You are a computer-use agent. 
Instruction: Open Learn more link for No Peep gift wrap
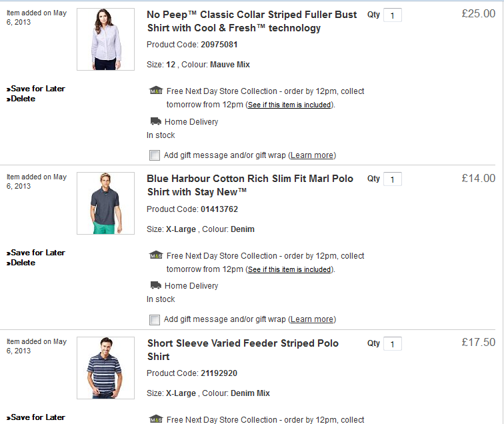click(311, 155)
